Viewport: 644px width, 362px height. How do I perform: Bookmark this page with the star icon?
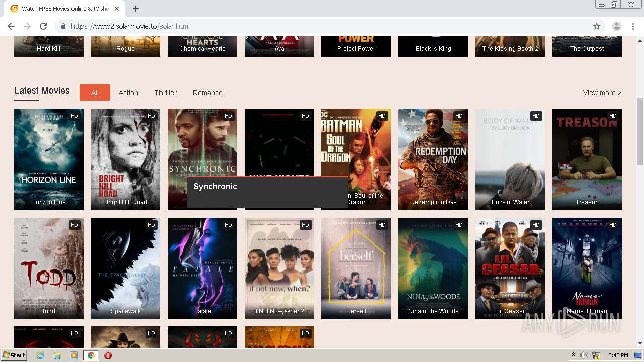(597, 26)
